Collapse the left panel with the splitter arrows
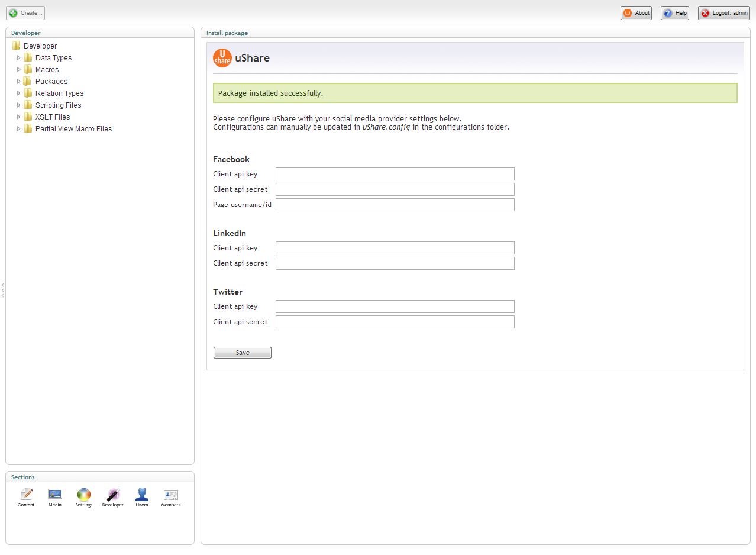 click(x=3, y=290)
